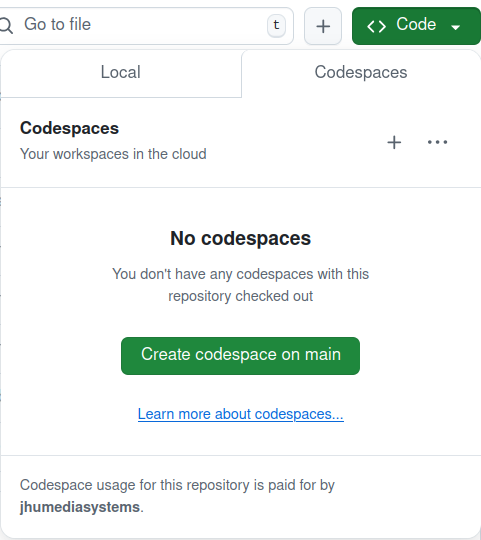
Task: Open the codespace options ellipsis menu
Action: (437, 142)
